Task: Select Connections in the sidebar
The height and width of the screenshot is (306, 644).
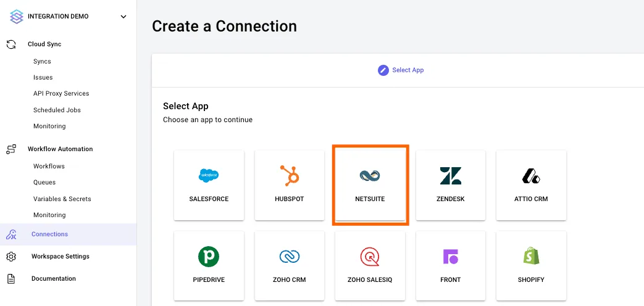Action: [x=49, y=234]
